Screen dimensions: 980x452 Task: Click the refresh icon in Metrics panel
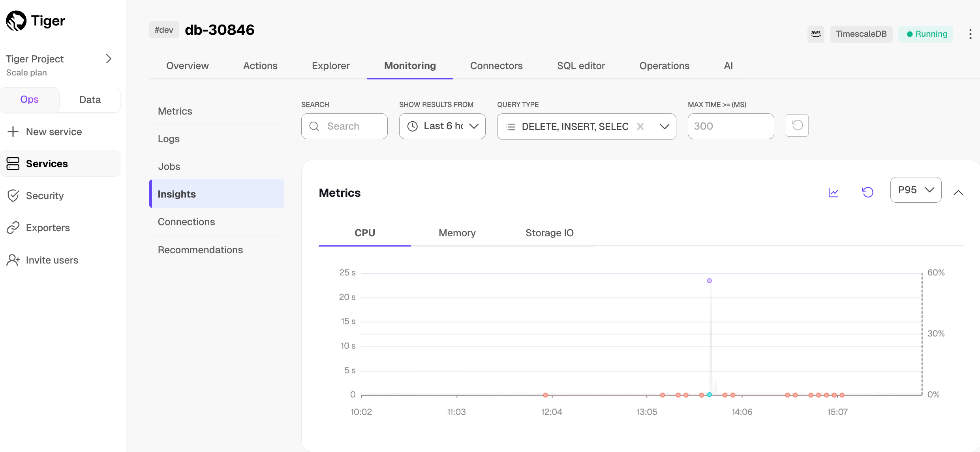tap(867, 192)
